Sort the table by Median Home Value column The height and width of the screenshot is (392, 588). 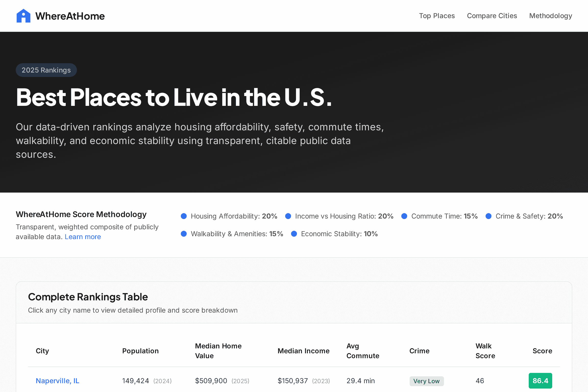point(218,351)
